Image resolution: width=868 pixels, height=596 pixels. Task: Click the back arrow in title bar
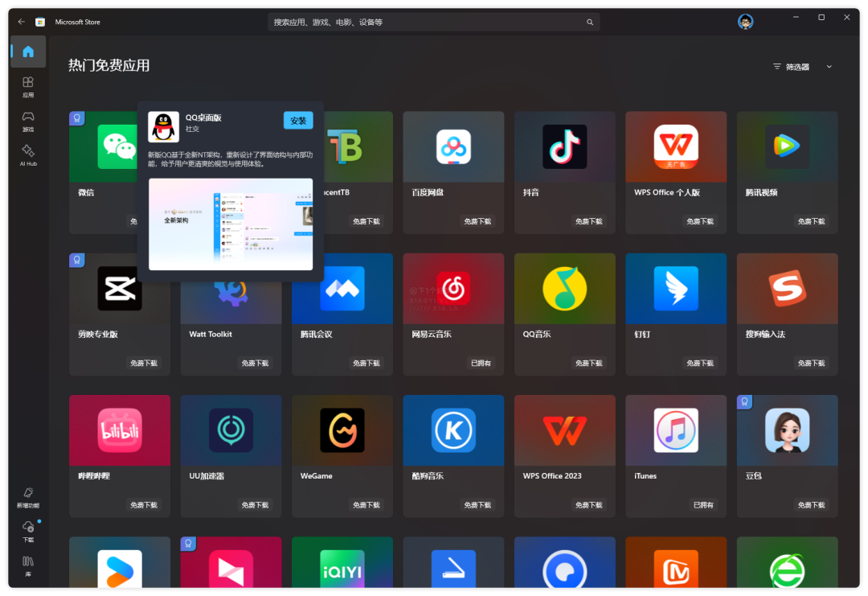coord(21,22)
